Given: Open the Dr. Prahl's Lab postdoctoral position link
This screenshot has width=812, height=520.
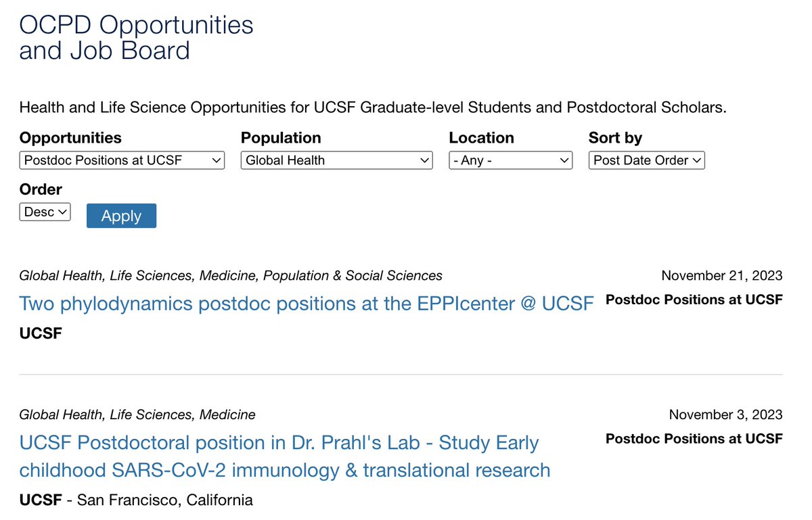Looking at the screenshot, I should [284, 456].
